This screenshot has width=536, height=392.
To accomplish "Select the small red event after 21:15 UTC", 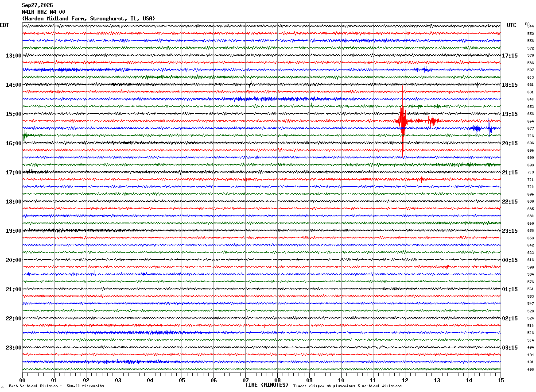I will click(x=421, y=179).
